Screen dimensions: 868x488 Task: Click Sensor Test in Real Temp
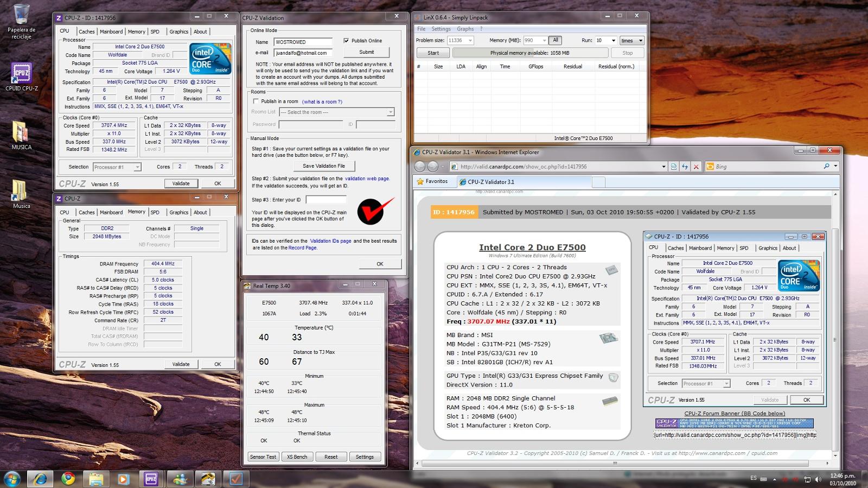[x=263, y=457]
